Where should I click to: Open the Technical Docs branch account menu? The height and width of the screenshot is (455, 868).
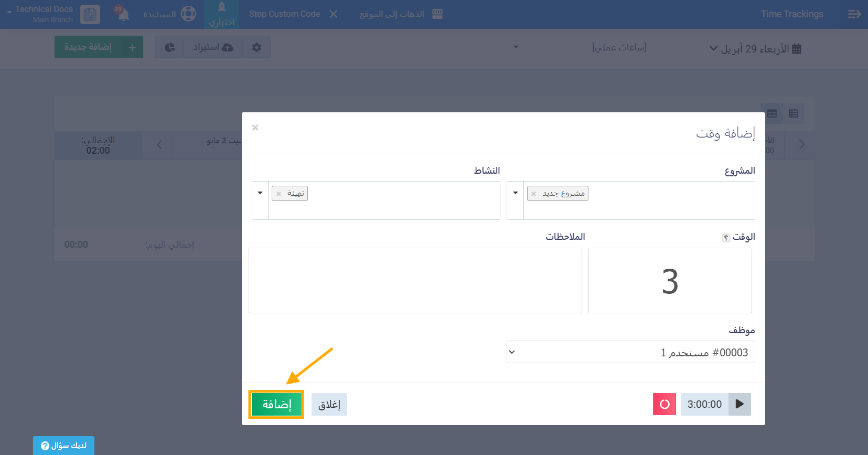point(52,14)
